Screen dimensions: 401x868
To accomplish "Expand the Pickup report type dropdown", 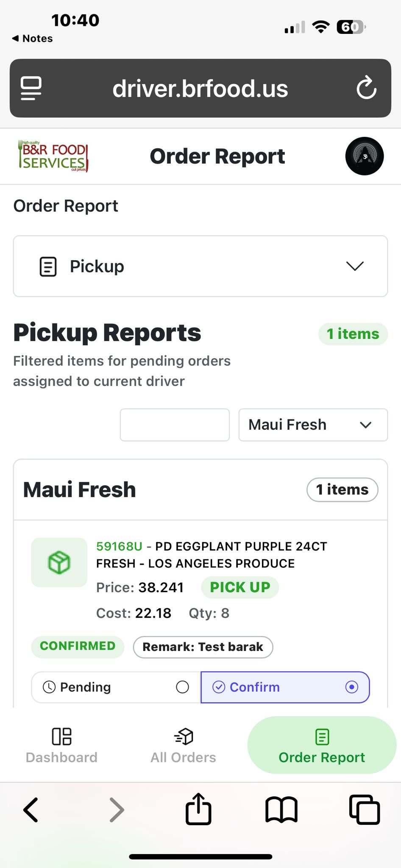I will [x=200, y=266].
